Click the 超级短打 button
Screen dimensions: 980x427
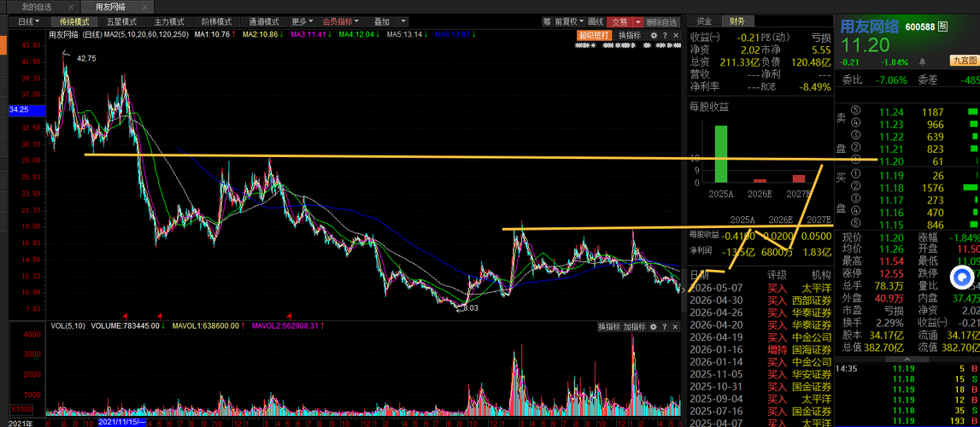pos(595,35)
